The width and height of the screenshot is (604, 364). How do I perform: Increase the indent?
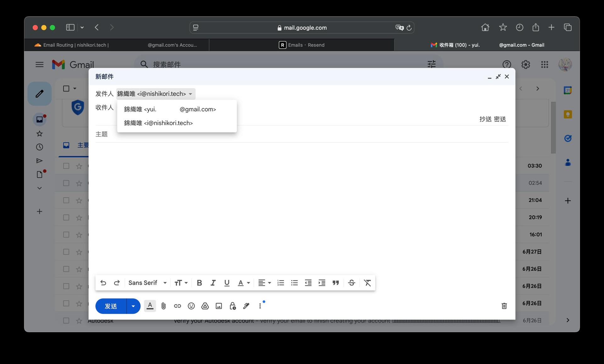pyautogui.click(x=322, y=283)
